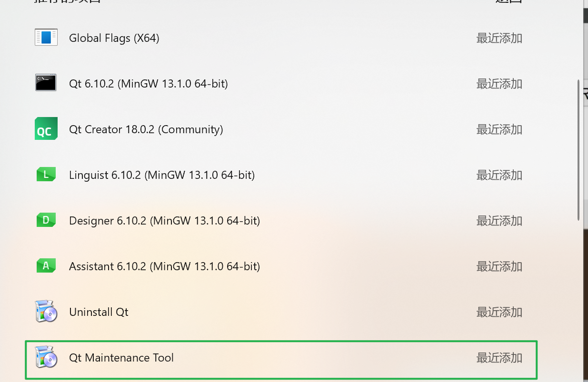
Task: Click "最近添加" on the Uninstall Qt row
Action: [499, 312]
